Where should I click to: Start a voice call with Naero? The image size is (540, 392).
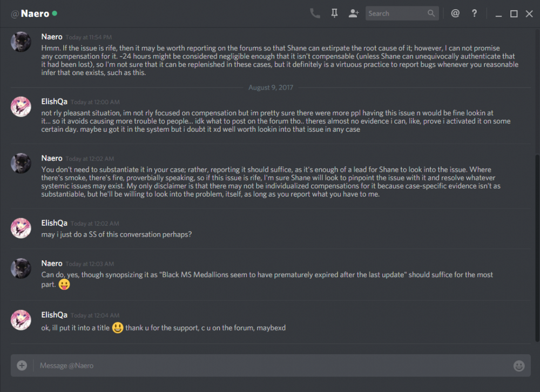point(315,13)
